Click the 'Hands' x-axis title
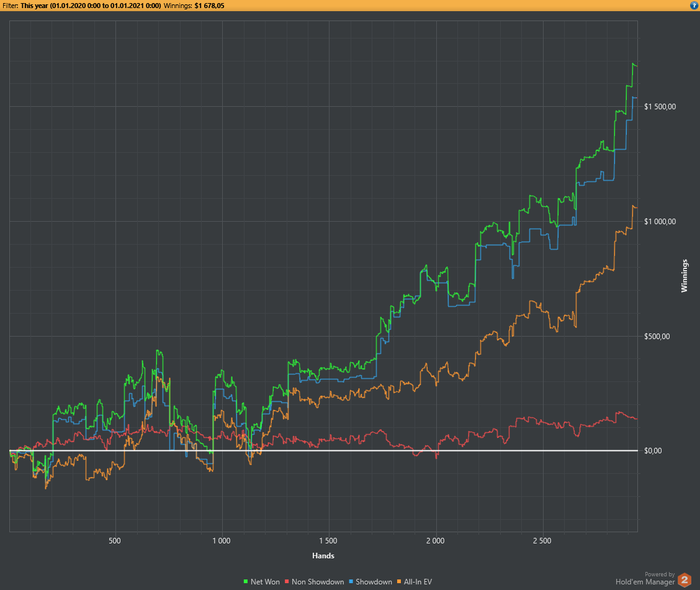This screenshot has width=700, height=590. (323, 556)
